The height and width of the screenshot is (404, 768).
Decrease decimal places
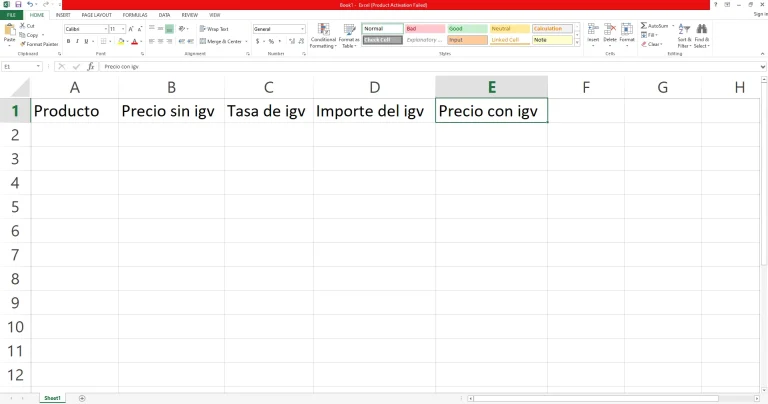[x=301, y=42]
